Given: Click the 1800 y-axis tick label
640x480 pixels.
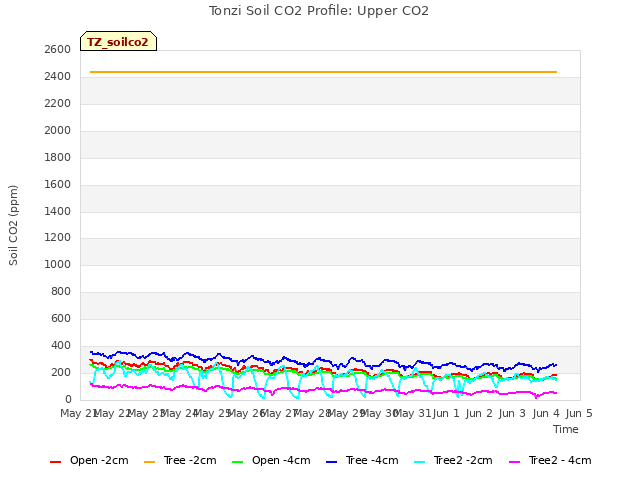Looking at the screenshot, I should coord(58,157).
